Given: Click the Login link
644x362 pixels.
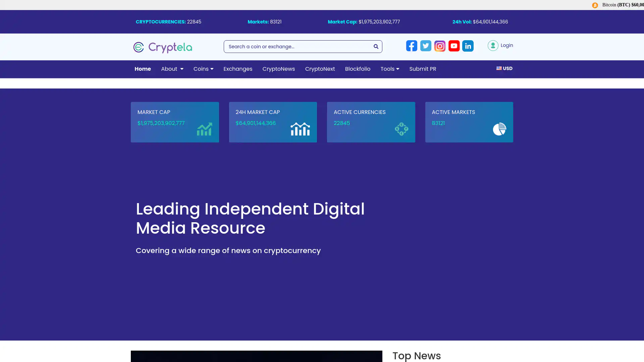Looking at the screenshot, I should [506, 45].
